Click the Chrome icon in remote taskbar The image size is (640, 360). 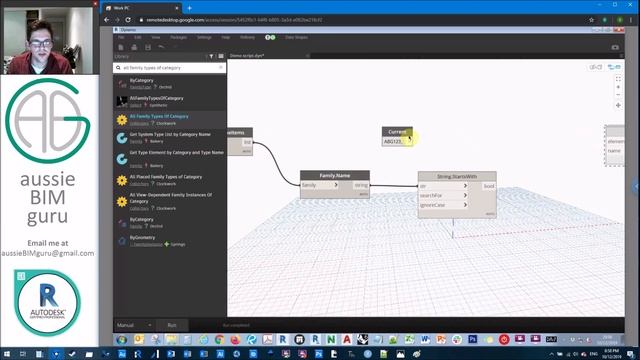219,339
